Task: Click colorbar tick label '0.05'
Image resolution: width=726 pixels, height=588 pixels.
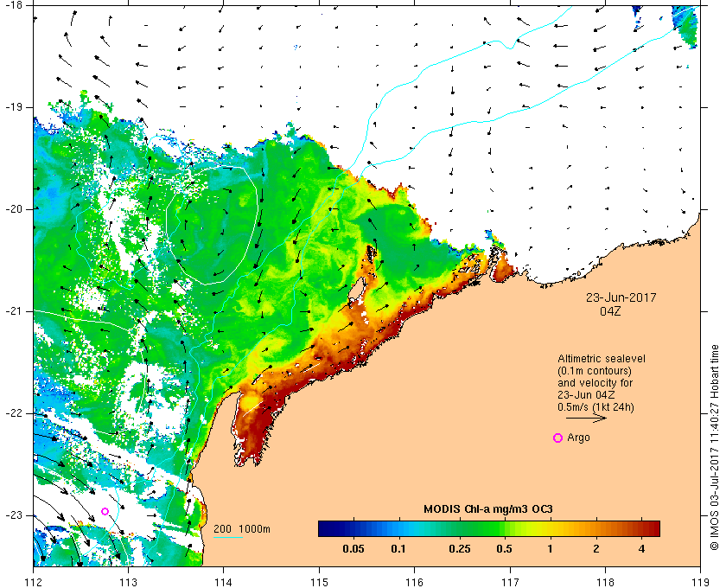Action: pyautogui.click(x=353, y=549)
